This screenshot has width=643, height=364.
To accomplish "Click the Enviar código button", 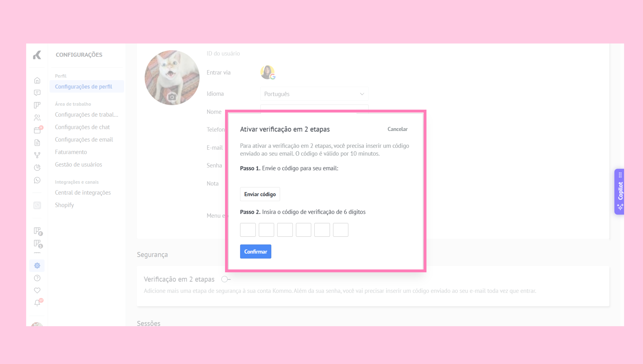I will pyautogui.click(x=260, y=194).
